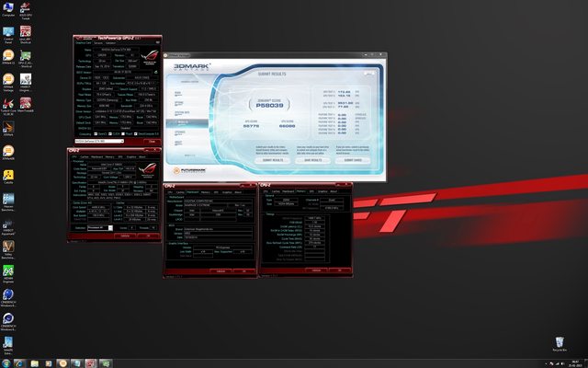This screenshot has width=588, height=368.
Task: Select Options in 3DMark Vantage sidebar
Action: [179, 102]
